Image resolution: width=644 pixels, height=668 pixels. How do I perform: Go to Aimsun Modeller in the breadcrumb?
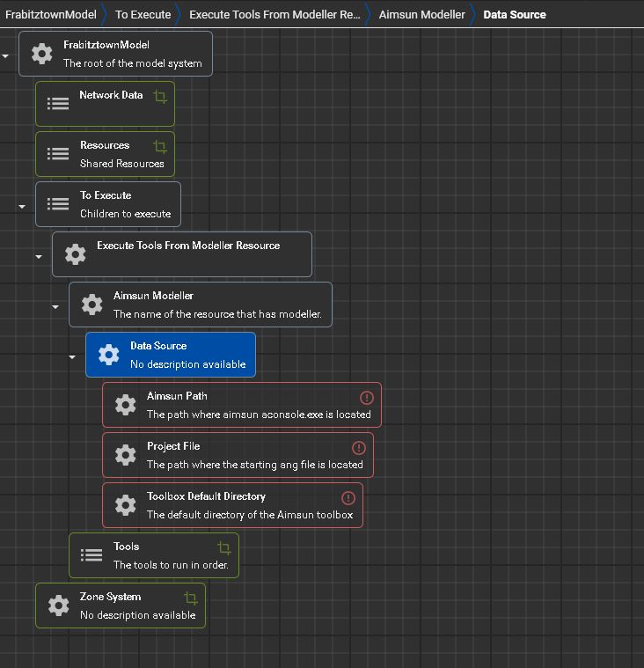pos(422,14)
